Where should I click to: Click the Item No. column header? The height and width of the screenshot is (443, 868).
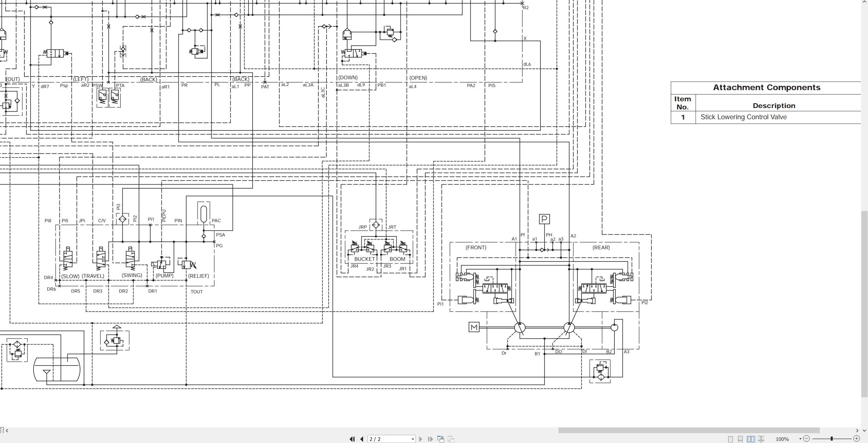(683, 103)
